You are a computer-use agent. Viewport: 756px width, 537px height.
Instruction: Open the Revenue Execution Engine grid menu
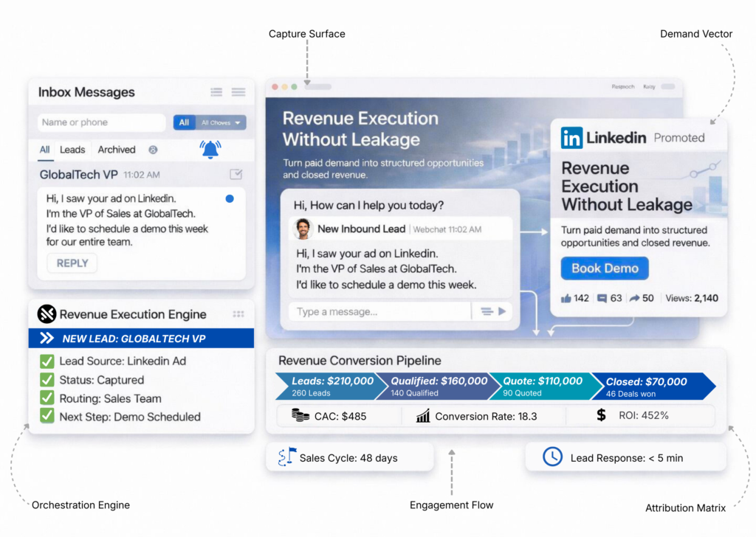238,314
